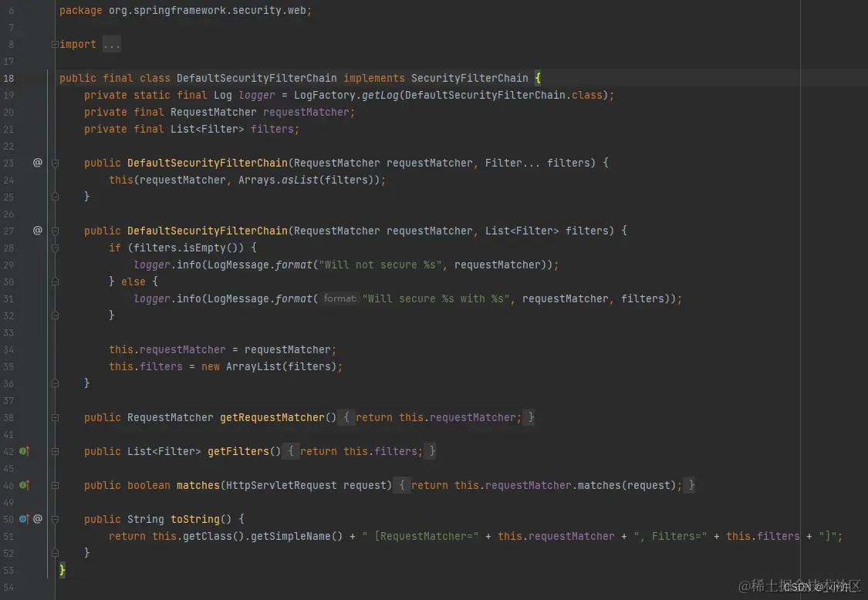Screen dimensions: 868x600
Task: Click the implemented-method arrow icon beside getFilters
Action: pyautogui.click(x=29, y=451)
